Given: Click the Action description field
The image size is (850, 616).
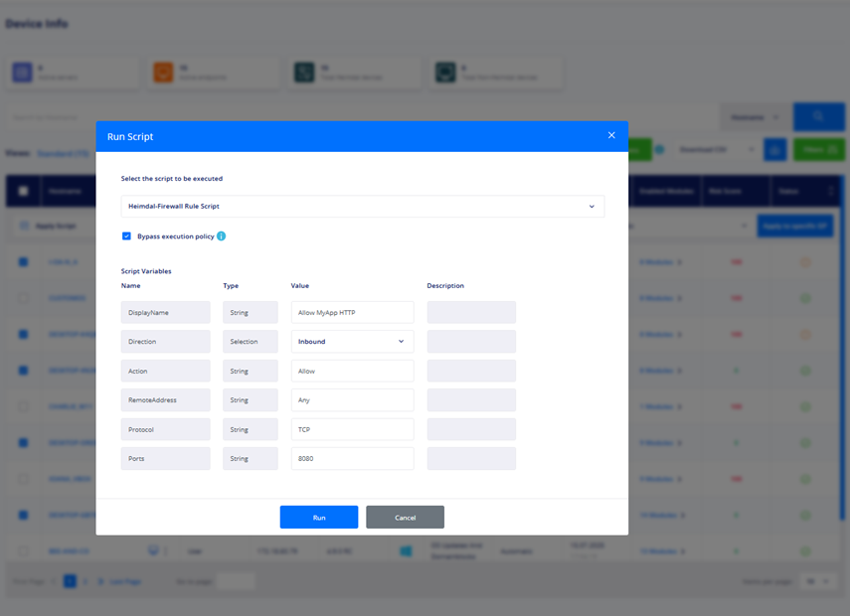Looking at the screenshot, I should click(471, 372).
